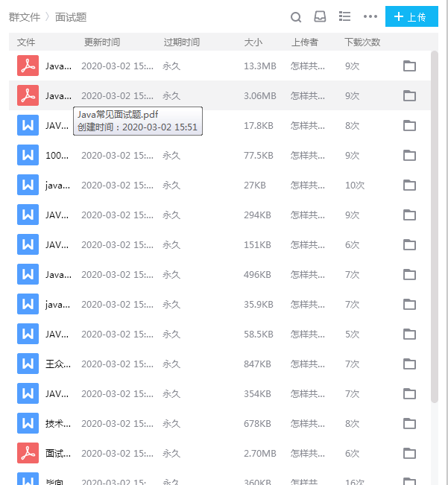The height and width of the screenshot is (485, 448).
Task: Open folder icon for the 354KB file
Action: pyautogui.click(x=409, y=393)
